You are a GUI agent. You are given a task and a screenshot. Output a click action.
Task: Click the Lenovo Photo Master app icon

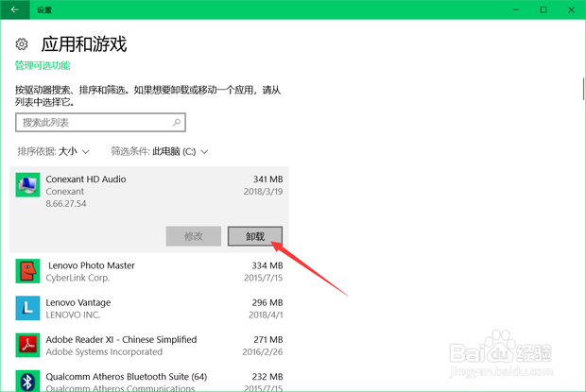pyautogui.click(x=27, y=271)
